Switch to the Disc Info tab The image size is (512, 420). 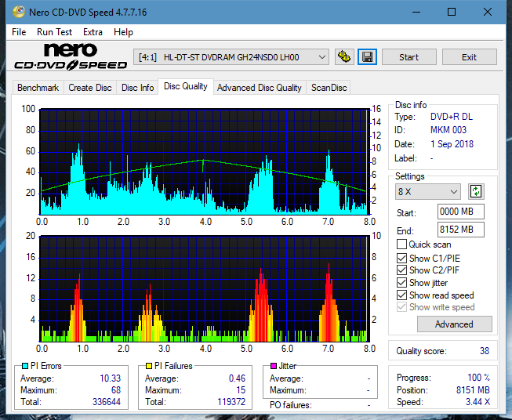click(137, 88)
